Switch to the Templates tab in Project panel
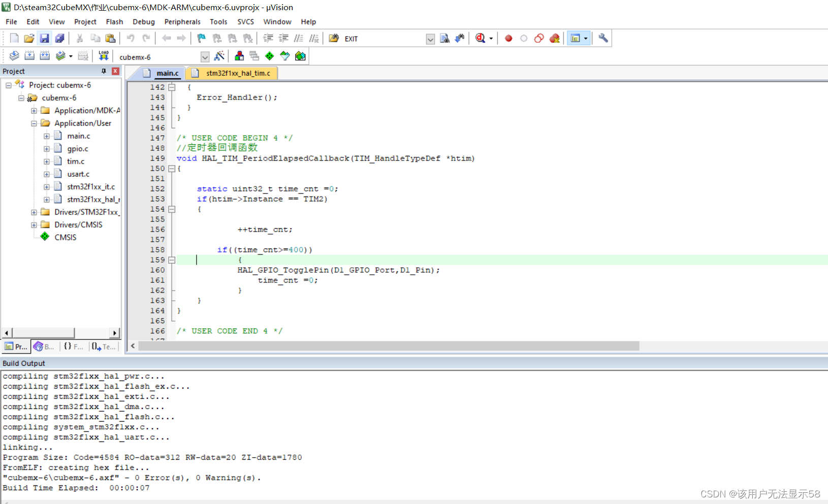Image resolution: width=828 pixels, height=504 pixels. point(104,346)
